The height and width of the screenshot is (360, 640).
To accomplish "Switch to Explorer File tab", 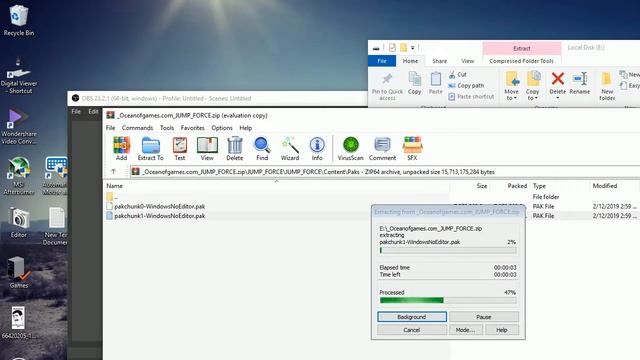I will [x=382, y=61].
